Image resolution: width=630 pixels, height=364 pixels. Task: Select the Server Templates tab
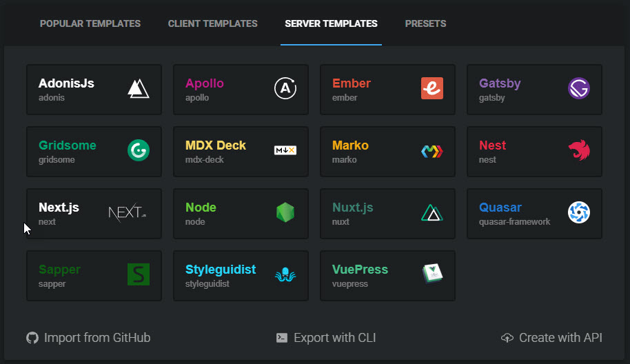[x=331, y=23]
